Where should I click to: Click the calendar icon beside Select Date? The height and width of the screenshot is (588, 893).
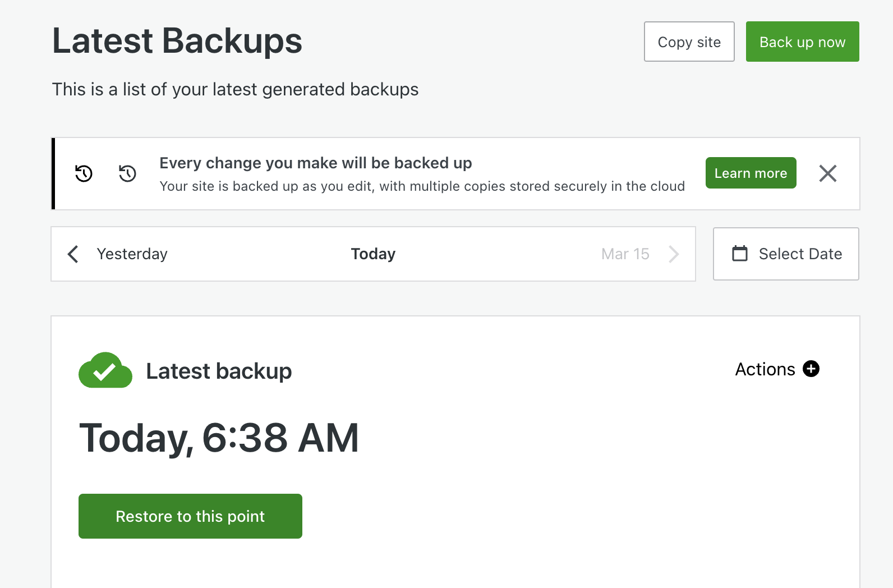click(x=739, y=254)
